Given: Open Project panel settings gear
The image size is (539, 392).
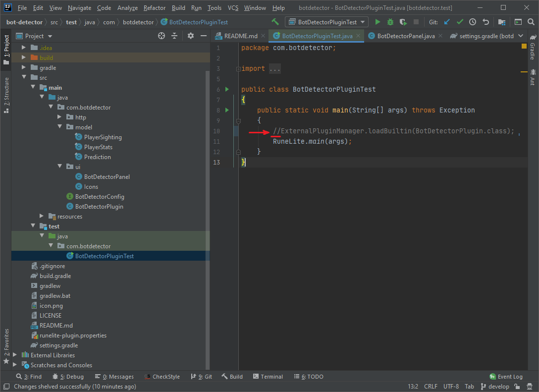Looking at the screenshot, I should click(191, 36).
